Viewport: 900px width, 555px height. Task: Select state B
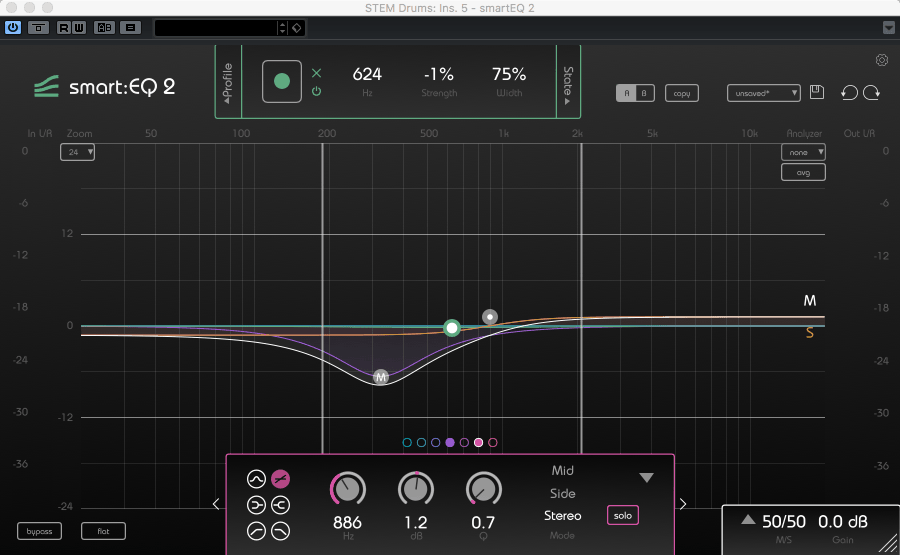[x=644, y=93]
